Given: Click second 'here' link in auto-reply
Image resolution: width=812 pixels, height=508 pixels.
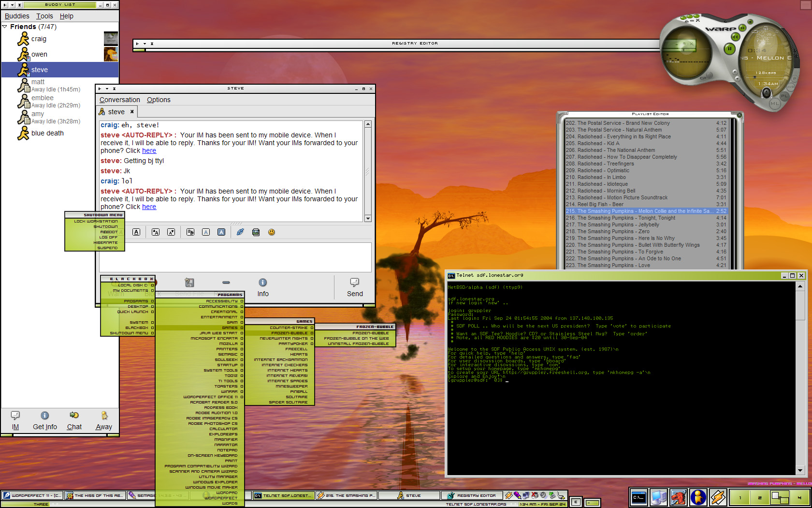Looking at the screenshot, I should tap(149, 207).
